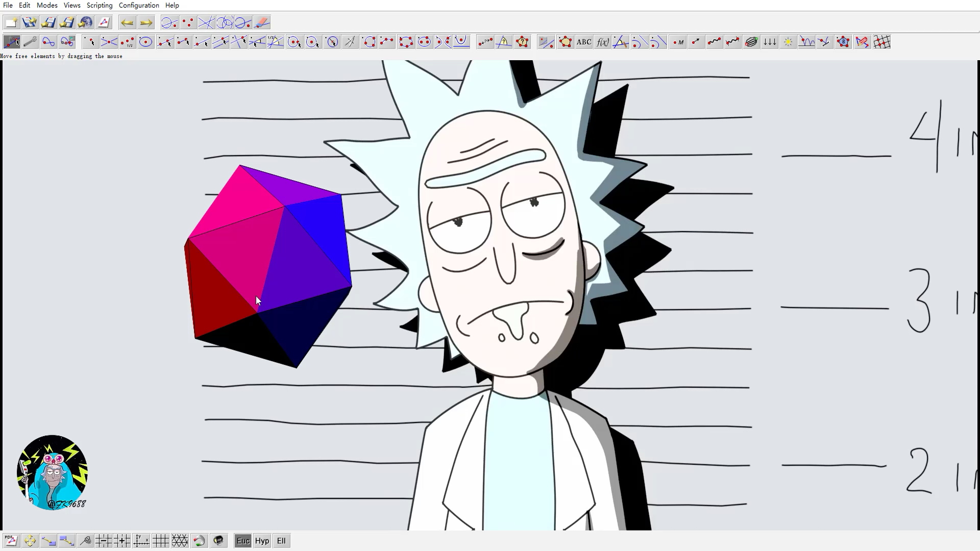Select the parabola tool

461,42
